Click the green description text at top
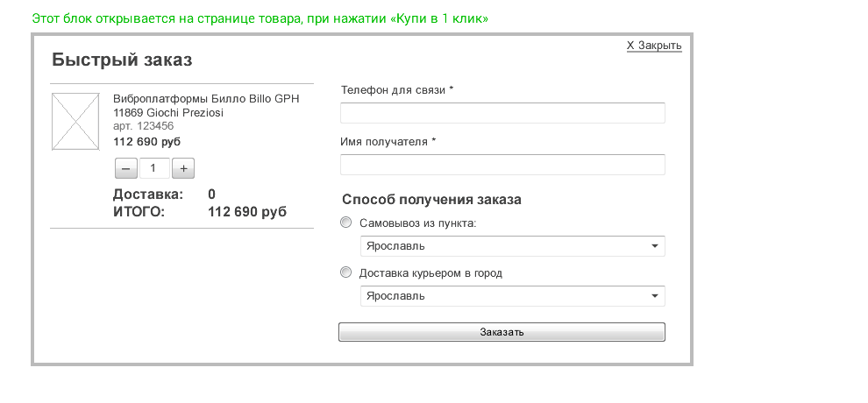The image size is (868, 403). (x=260, y=18)
